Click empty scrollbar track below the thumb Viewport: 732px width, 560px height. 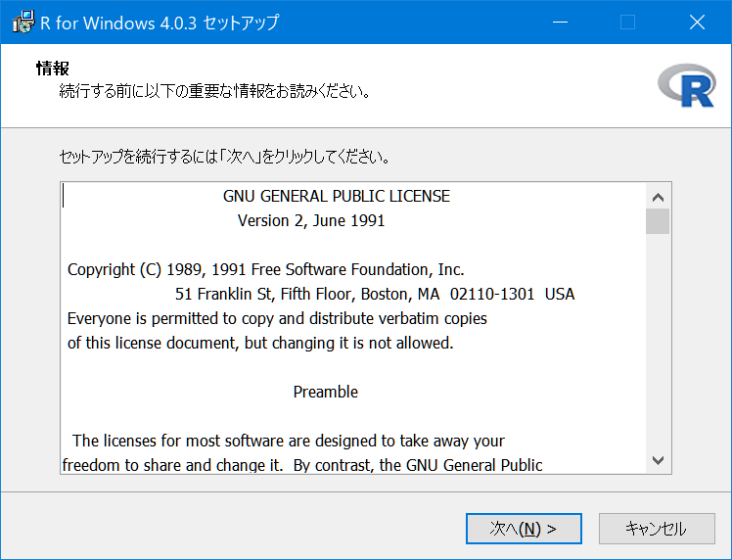click(658, 341)
